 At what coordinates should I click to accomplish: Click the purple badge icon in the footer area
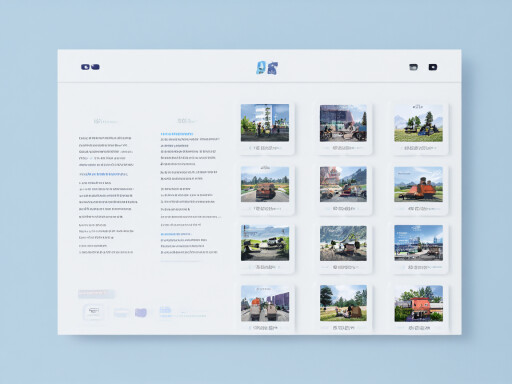[141, 313]
